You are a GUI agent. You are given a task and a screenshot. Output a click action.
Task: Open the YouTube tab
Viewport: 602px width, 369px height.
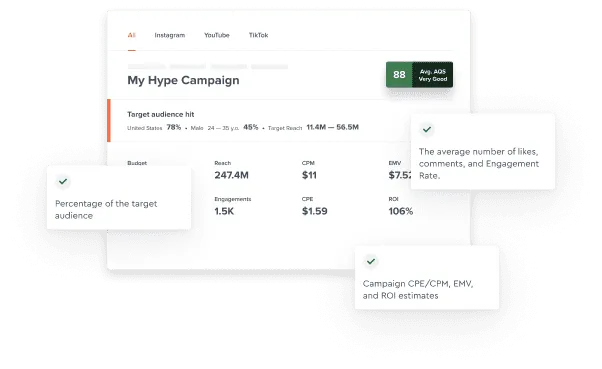217,35
